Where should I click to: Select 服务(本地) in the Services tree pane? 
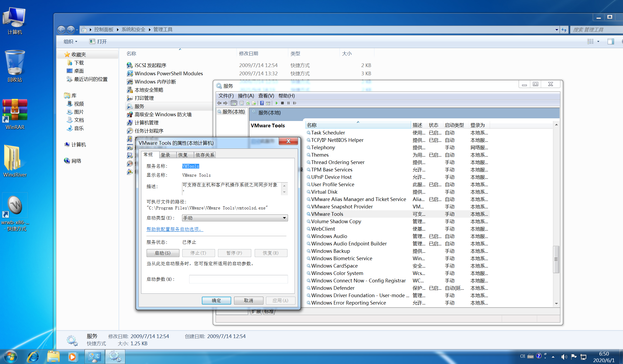click(231, 112)
